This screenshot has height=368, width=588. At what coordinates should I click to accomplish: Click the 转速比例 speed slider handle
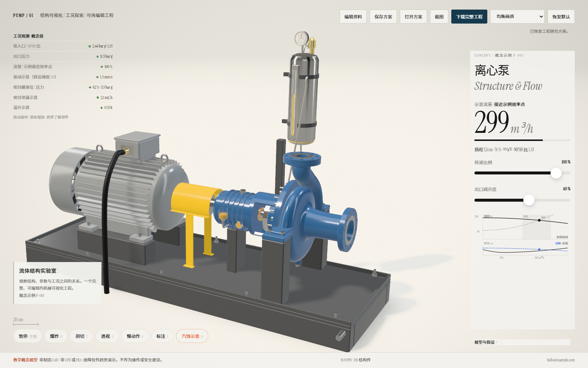click(x=556, y=173)
